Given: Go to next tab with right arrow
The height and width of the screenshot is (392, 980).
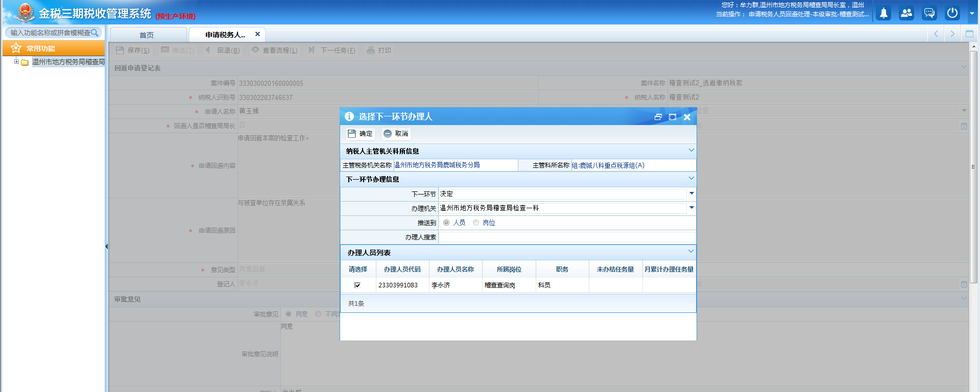Looking at the screenshot, I should pos(952,34).
